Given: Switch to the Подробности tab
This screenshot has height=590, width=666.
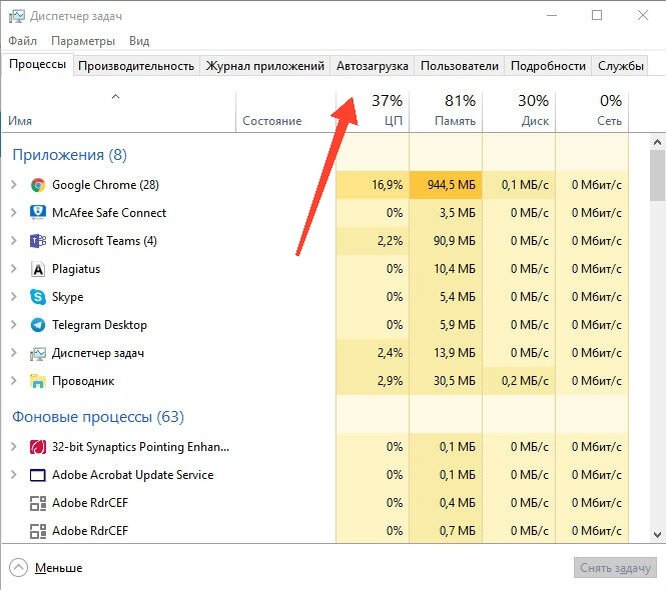Looking at the screenshot, I should 548,66.
